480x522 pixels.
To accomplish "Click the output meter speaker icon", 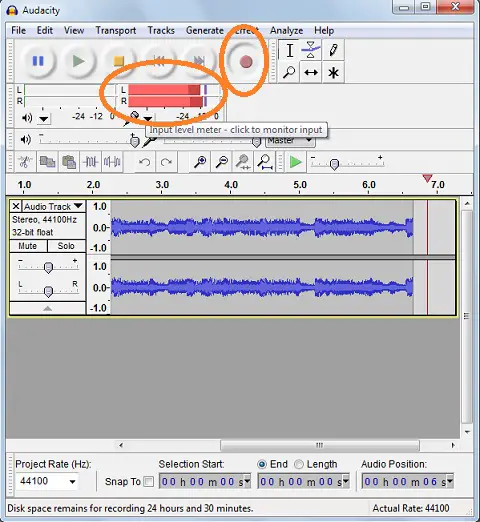I will tap(27, 118).
